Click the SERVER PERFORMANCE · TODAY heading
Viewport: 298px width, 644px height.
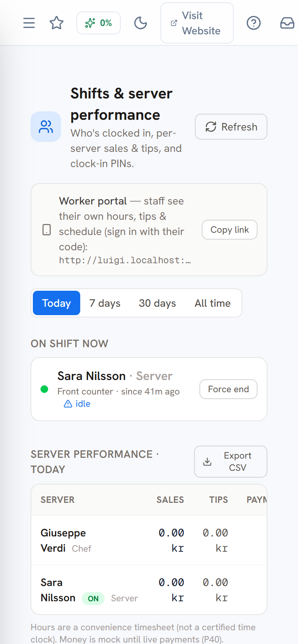click(x=95, y=462)
